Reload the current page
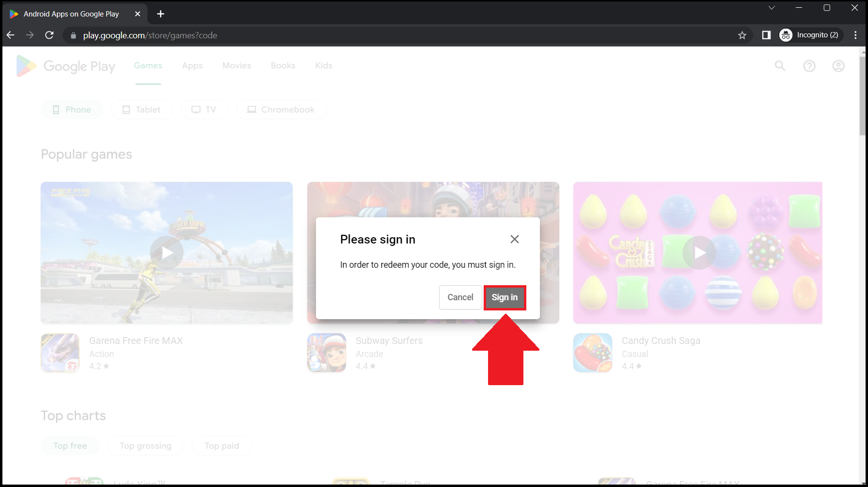The width and height of the screenshot is (868, 487). [49, 35]
